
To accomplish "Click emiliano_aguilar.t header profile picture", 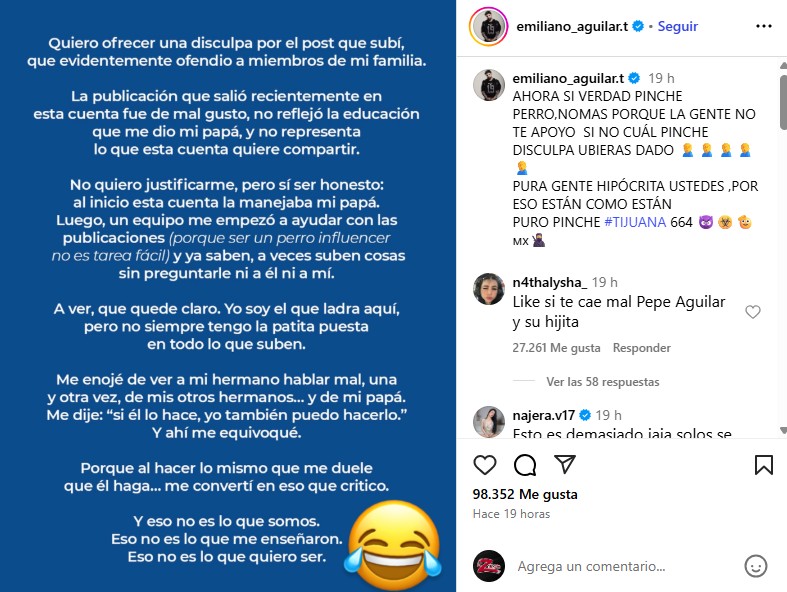I will point(488,27).
